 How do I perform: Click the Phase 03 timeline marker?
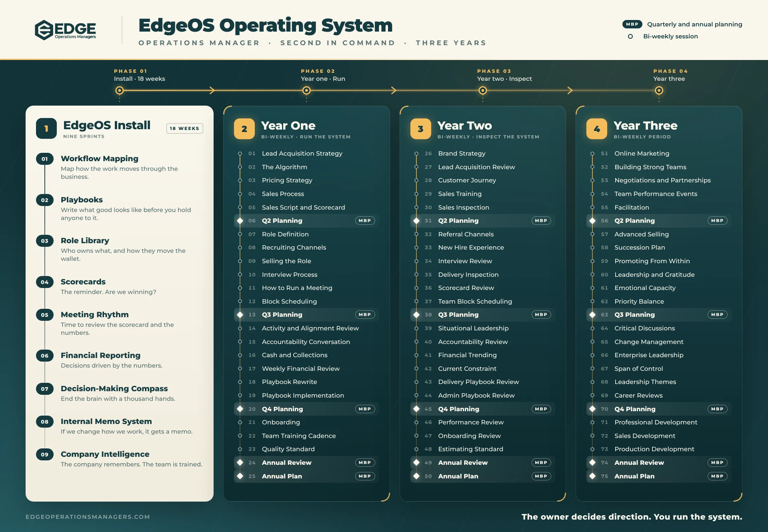point(483,90)
